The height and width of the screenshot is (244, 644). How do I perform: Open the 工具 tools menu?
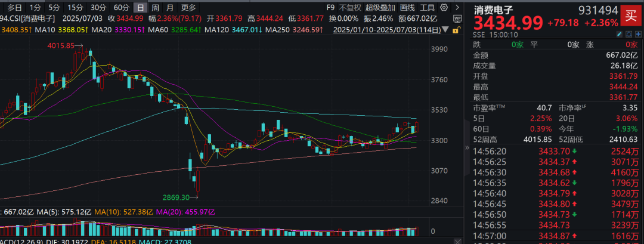427,8
